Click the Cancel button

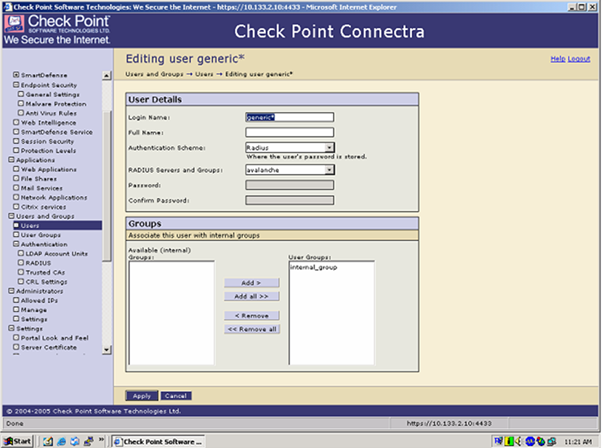174,396
